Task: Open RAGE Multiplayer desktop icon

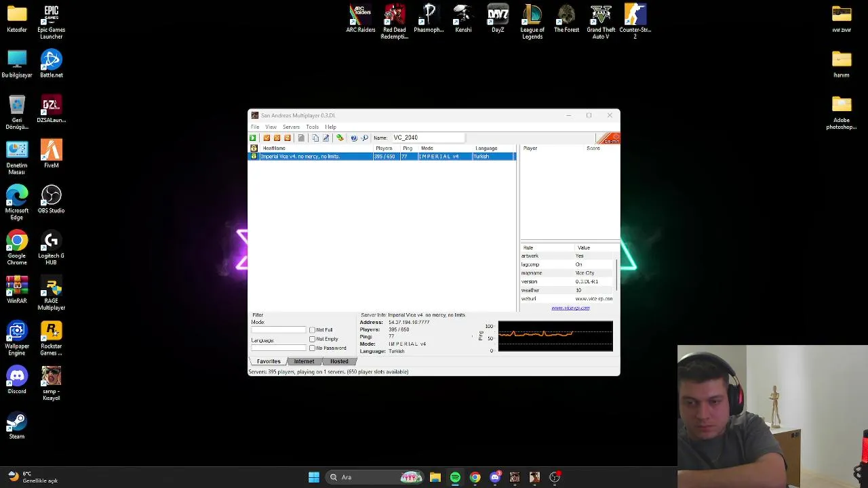Action: pyautogui.click(x=51, y=293)
